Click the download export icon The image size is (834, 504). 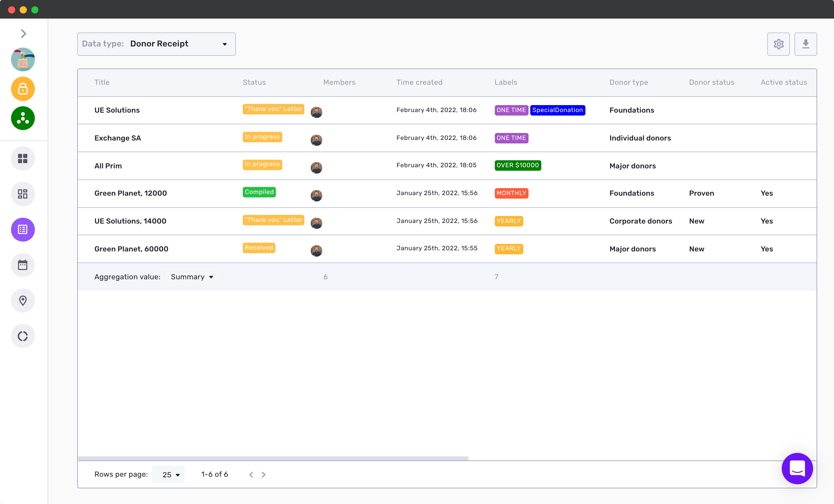805,44
